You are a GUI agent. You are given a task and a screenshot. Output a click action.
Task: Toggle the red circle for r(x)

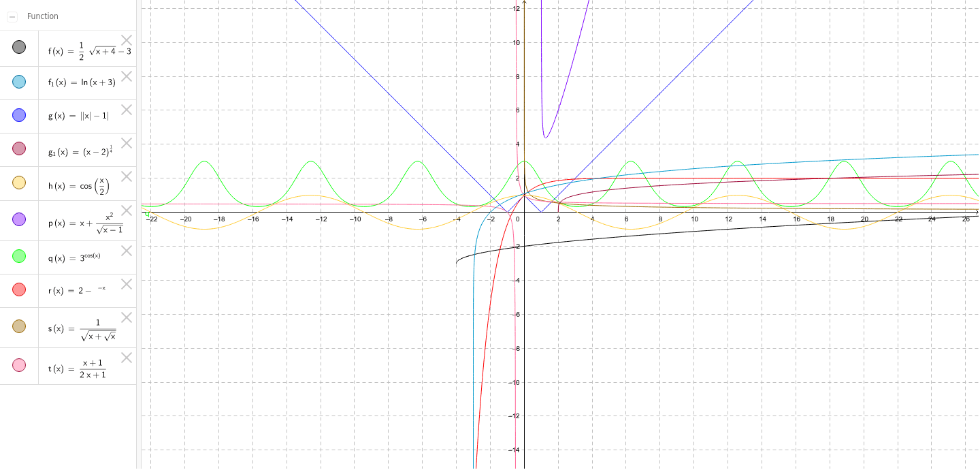coord(19,289)
